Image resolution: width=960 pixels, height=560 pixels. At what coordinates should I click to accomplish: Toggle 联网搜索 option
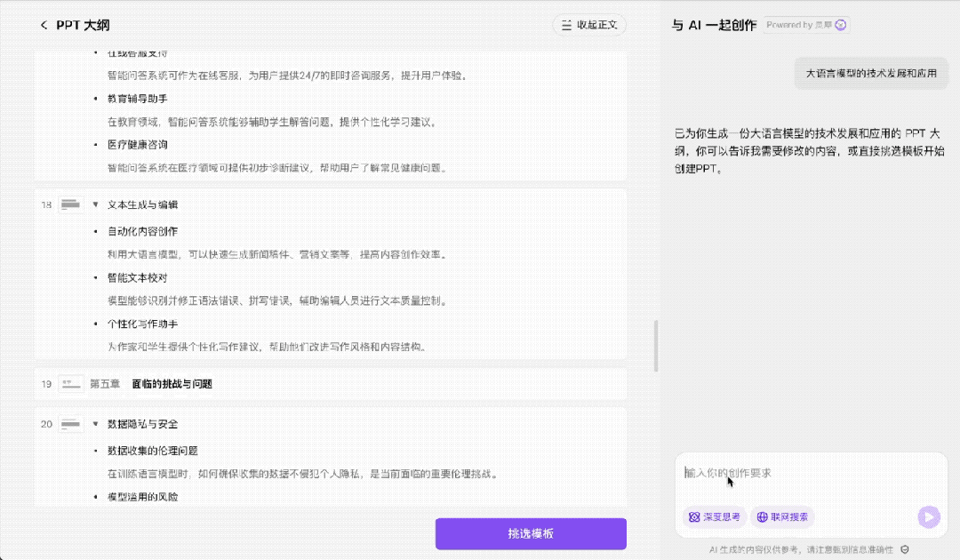click(x=782, y=517)
